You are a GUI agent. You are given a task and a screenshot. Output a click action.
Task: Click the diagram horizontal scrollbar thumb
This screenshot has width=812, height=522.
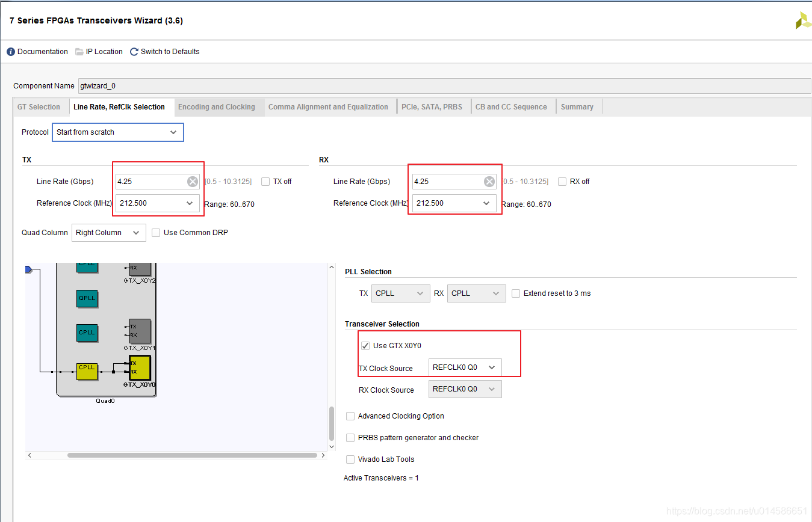[192, 455]
